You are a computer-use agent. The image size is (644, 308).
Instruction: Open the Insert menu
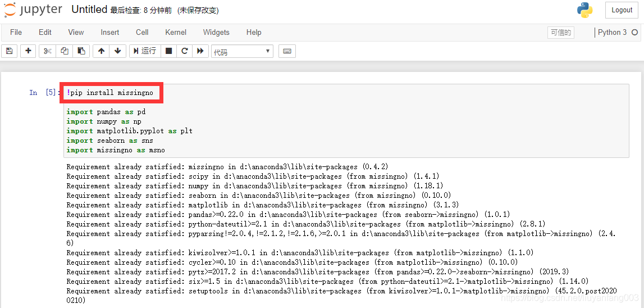coord(110,32)
